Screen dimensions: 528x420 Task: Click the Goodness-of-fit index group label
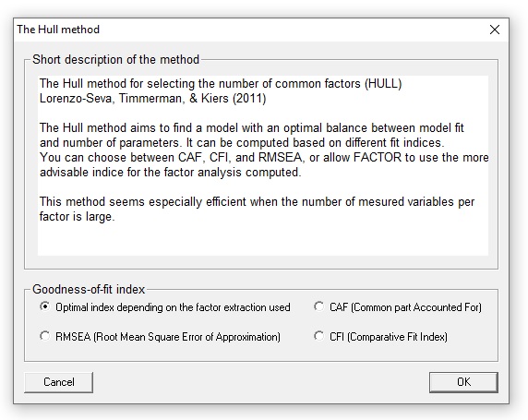point(89,289)
